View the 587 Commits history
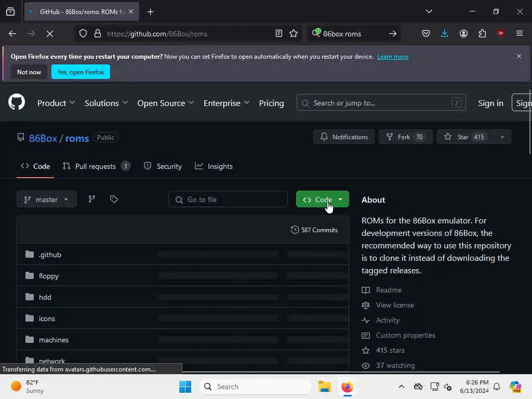 click(314, 230)
